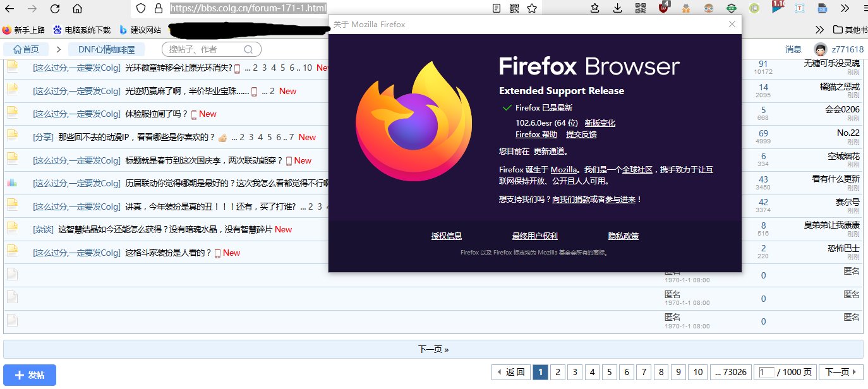Open poster 无糖可乐没灵魂
The image size is (868, 389).
(x=832, y=63)
